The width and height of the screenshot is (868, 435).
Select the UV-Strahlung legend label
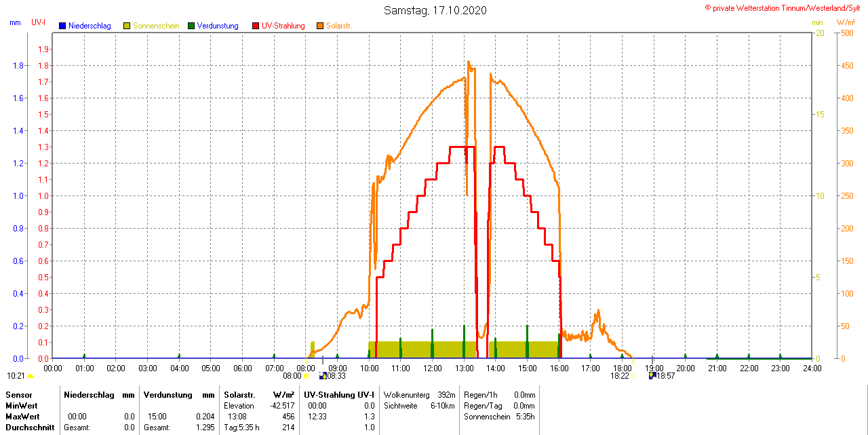click(x=283, y=26)
